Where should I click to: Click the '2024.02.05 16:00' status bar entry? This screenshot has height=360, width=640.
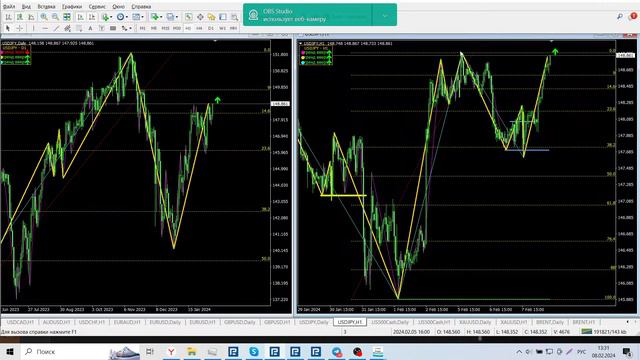click(411, 332)
